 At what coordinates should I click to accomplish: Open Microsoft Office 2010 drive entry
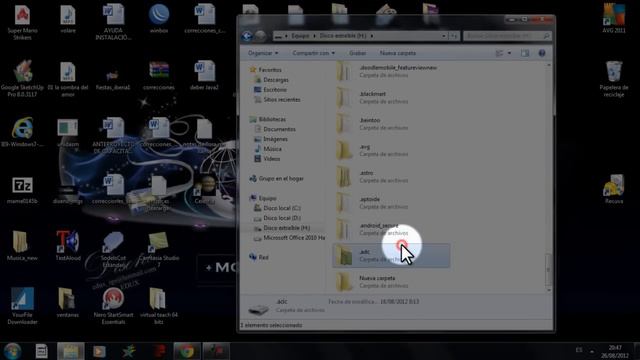click(x=294, y=238)
